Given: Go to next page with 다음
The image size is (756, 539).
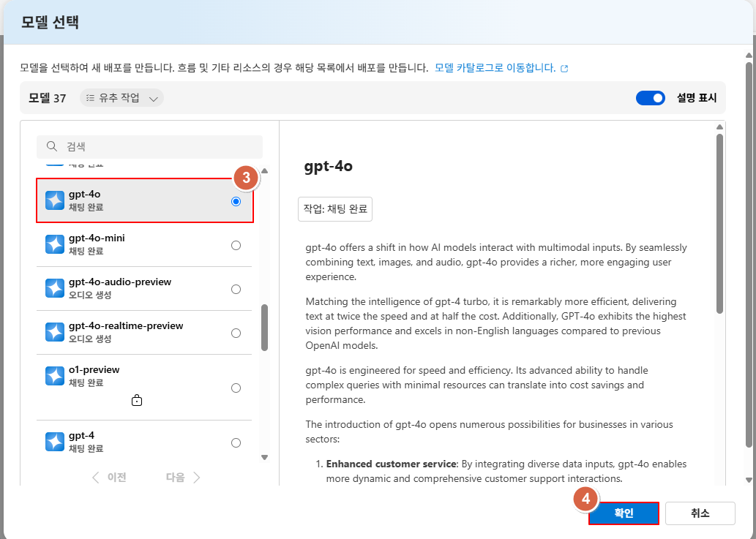Looking at the screenshot, I should point(183,478).
